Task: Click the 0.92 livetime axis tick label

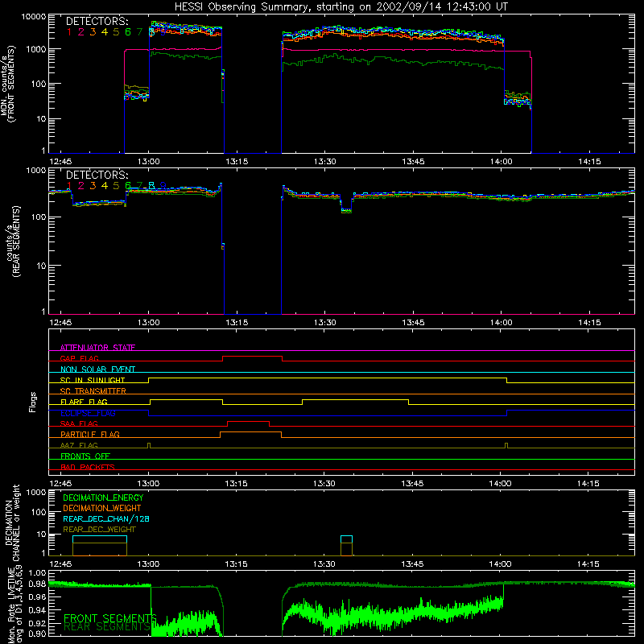Action: click(x=37, y=623)
